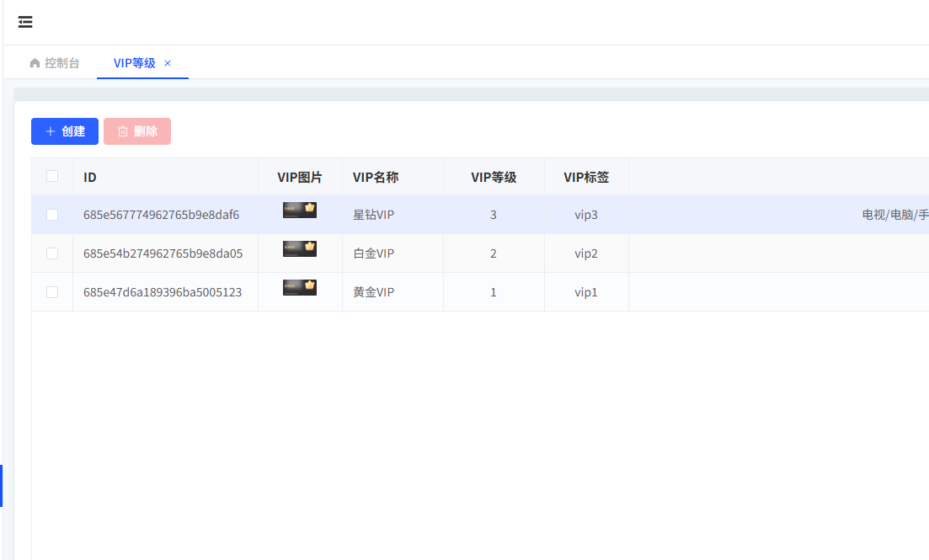This screenshot has width=929, height=560.
Task: Click the VIP等级 column header
Action: pyautogui.click(x=494, y=178)
